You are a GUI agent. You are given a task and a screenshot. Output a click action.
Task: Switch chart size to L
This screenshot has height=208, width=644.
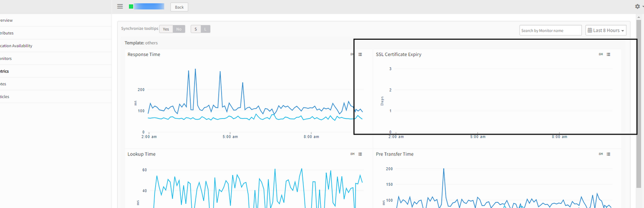(205, 29)
